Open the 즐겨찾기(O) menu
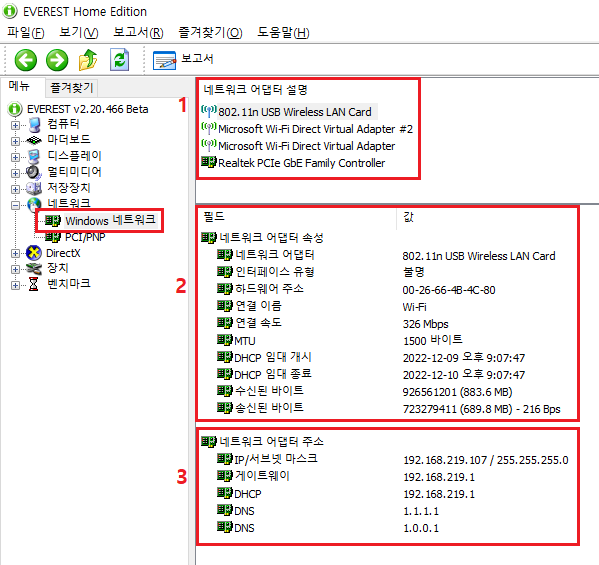Viewport: 599px width, 565px height. tap(210, 32)
